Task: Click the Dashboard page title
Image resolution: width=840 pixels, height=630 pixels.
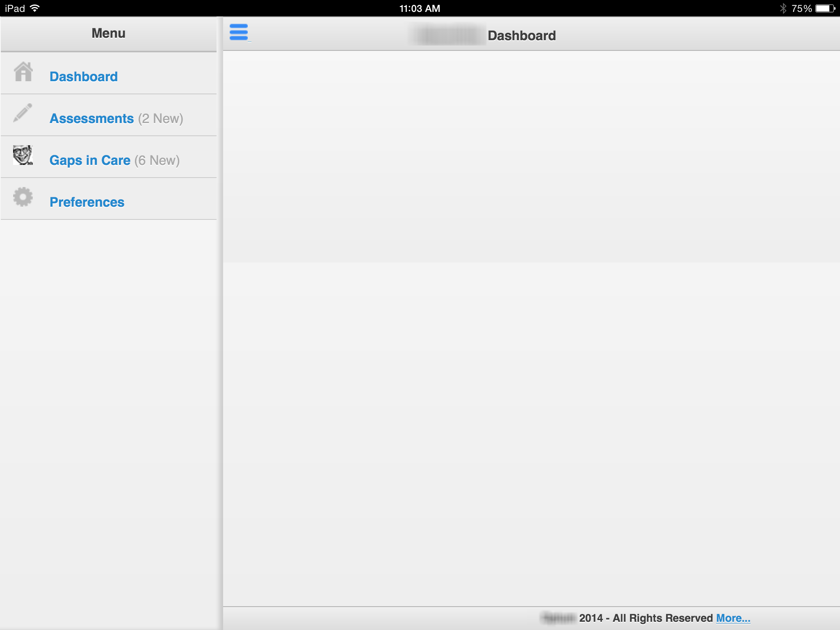Action: 521,36
